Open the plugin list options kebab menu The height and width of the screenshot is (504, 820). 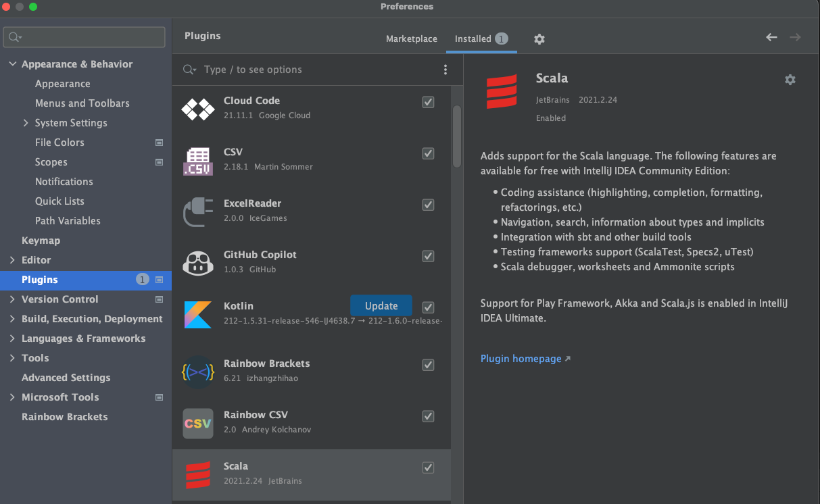tap(445, 70)
